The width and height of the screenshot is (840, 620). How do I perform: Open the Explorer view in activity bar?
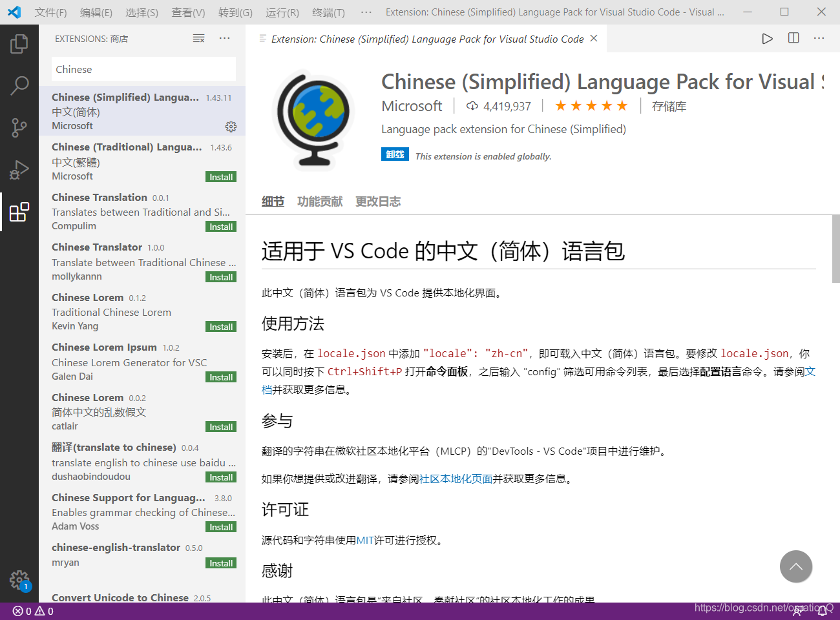(x=19, y=44)
